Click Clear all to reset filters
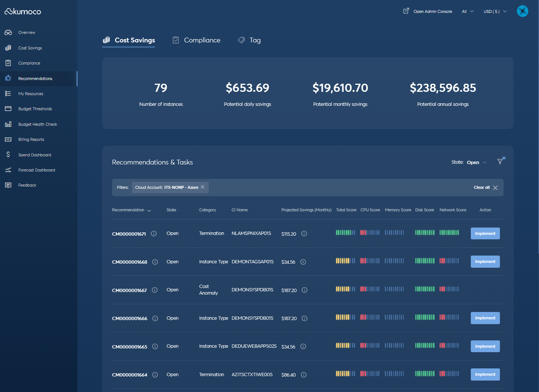The height and width of the screenshot is (392, 539). [x=481, y=187]
